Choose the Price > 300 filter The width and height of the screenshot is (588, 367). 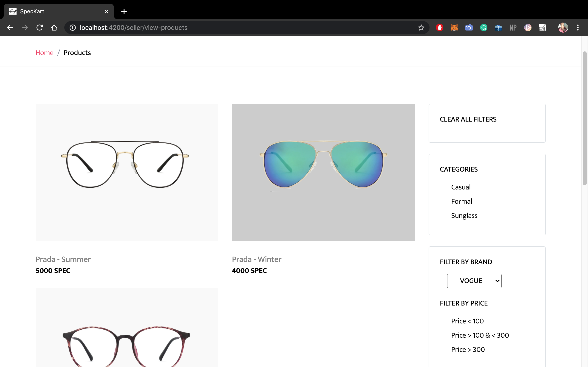click(468, 350)
